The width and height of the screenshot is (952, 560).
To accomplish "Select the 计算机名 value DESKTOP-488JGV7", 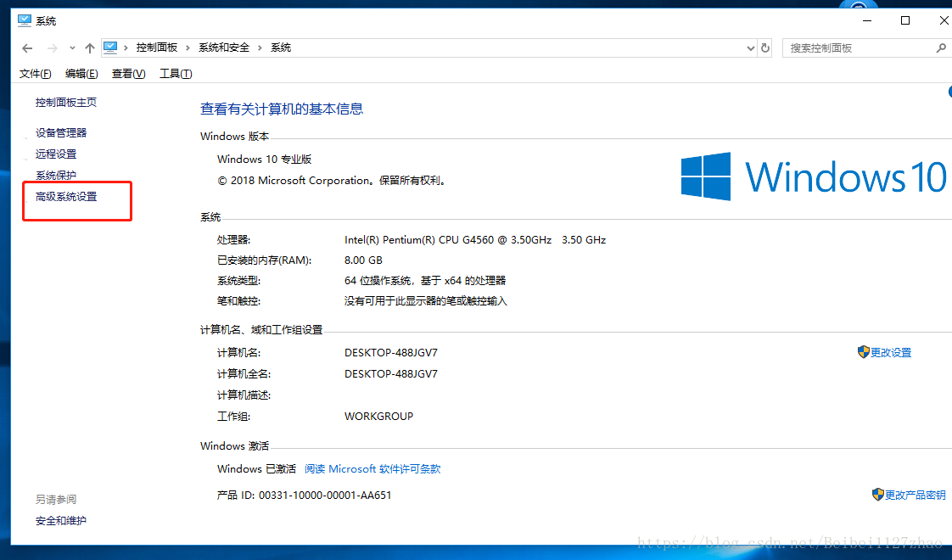I will (391, 353).
